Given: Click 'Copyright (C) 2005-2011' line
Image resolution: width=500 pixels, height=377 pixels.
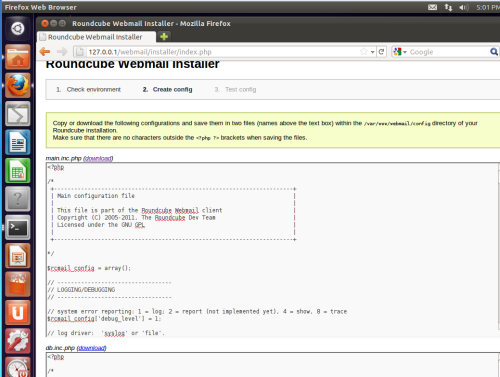Looking at the screenshot, I should (136, 218).
